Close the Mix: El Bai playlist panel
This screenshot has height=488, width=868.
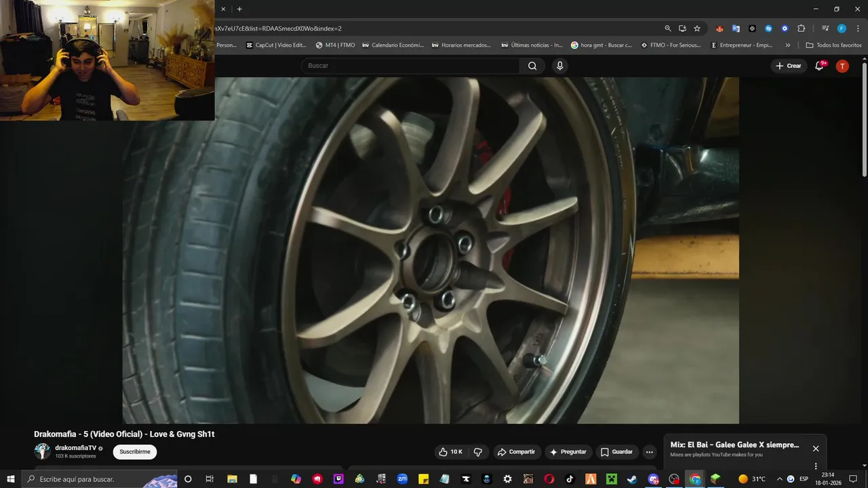point(816,449)
